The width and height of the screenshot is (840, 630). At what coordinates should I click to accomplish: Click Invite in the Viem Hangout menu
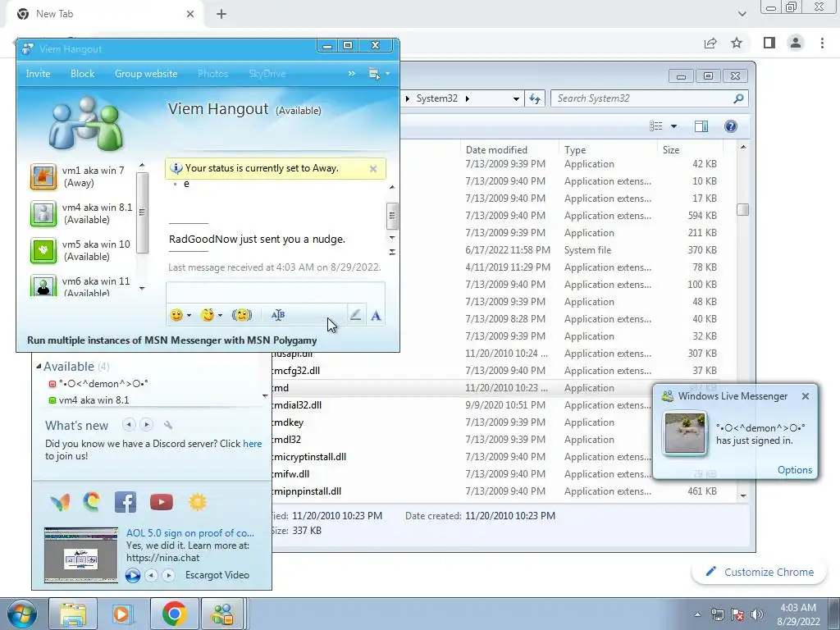[38, 74]
